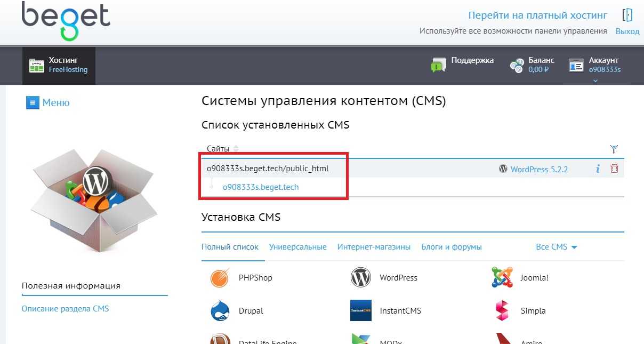Select the Joomla! icon
Screen dimensions: 644x344
click(502, 278)
